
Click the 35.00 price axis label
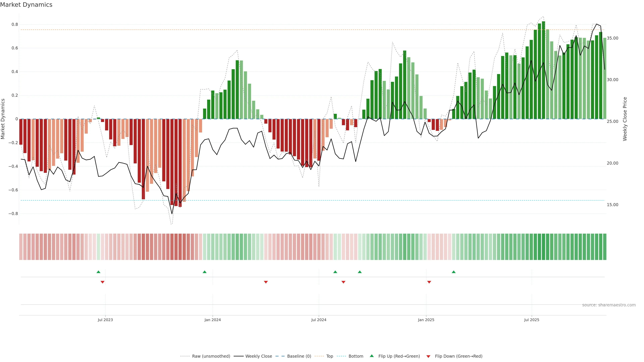point(612,38)
